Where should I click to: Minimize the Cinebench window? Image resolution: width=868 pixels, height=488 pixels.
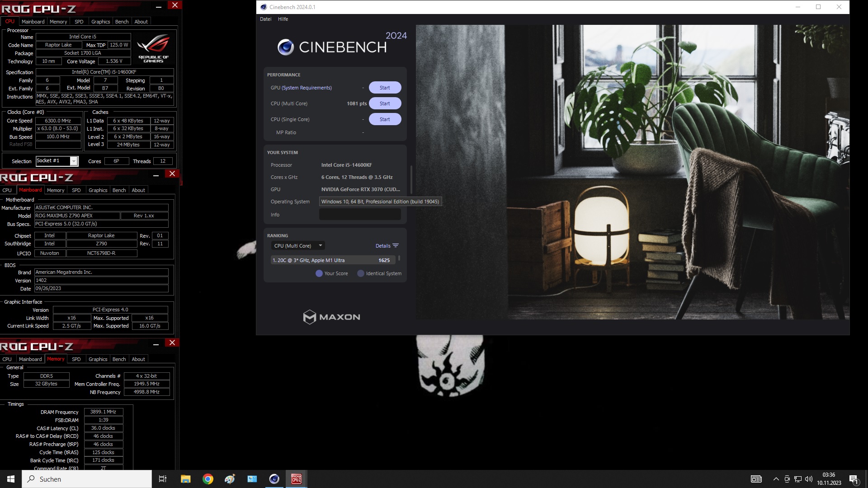[x=798, y=7]
